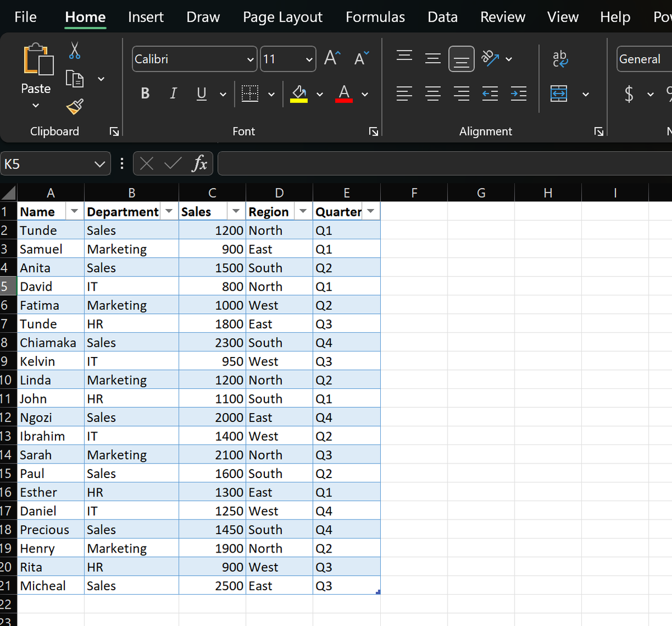Click the formula bar Enter checkmark
This screenshot has width=672, height=626.
click(173, 164)
